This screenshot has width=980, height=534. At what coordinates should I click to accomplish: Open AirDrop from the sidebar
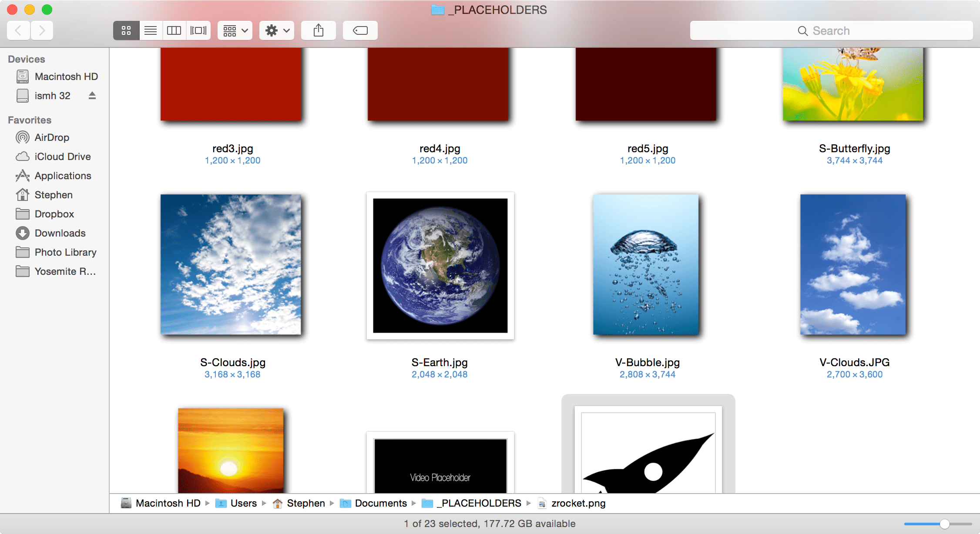52,137
